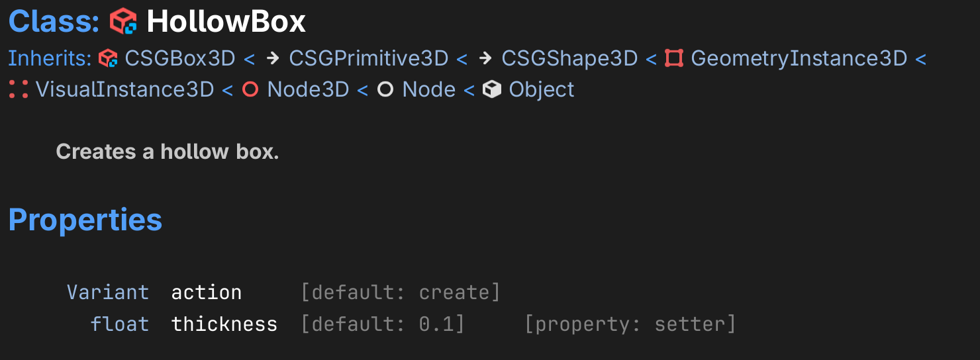Select the thickness property name
Image resolution: width=980 pixels, height=360 pixels.
click(x=224, y=324)
